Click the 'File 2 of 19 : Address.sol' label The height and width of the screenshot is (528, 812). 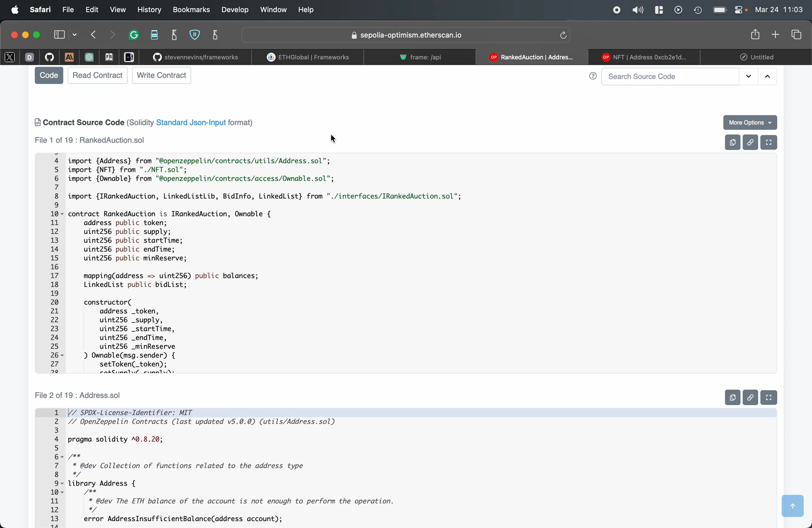pos(77,396)
